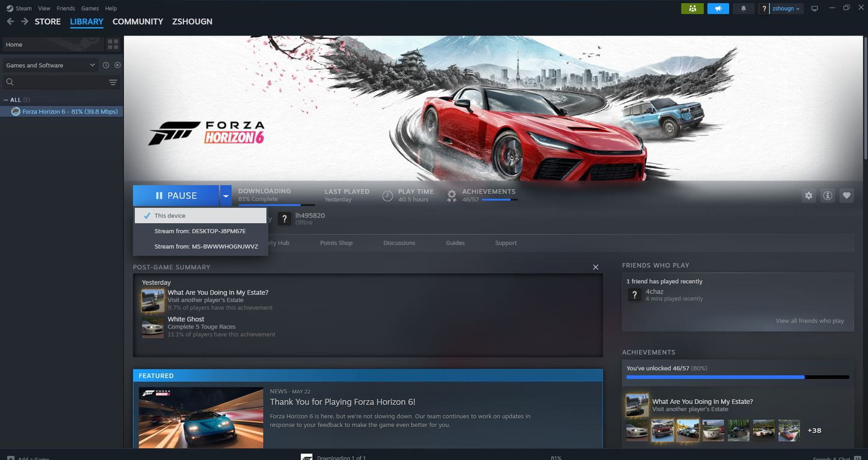Click the 'Complete 5 Touge Races' description
The image size is (868, 460).
point(201,327)
